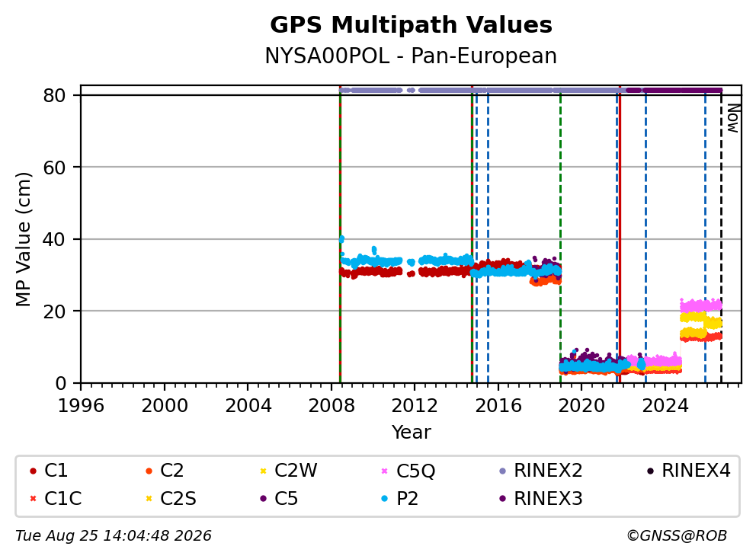
Task: Click the generation timestamp text
Action: click(x=114, y=536)
